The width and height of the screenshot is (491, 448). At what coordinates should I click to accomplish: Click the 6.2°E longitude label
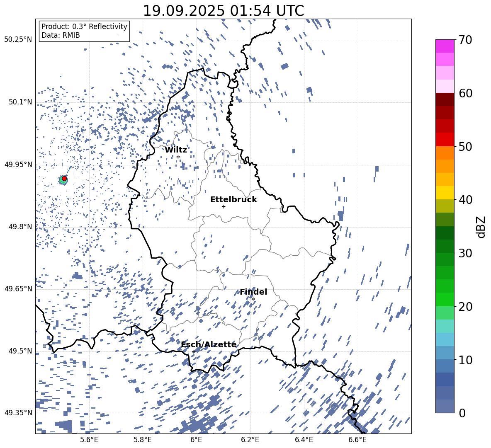coord(250,440)
